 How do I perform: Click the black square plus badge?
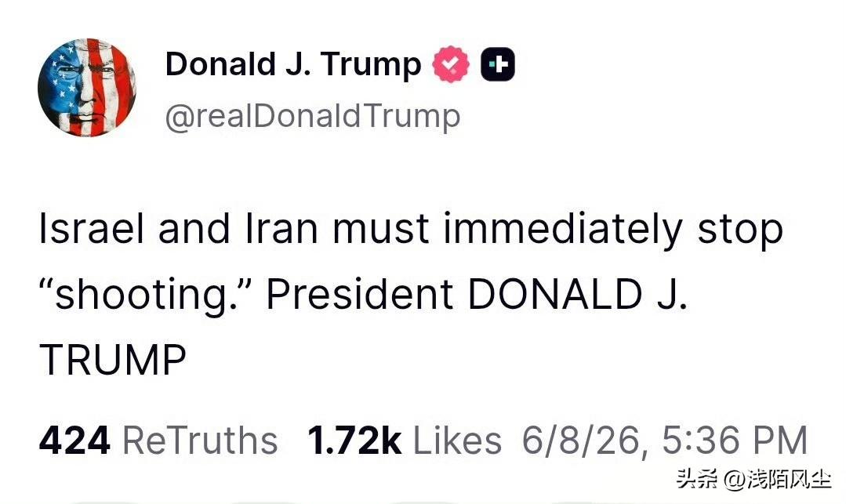497,64
